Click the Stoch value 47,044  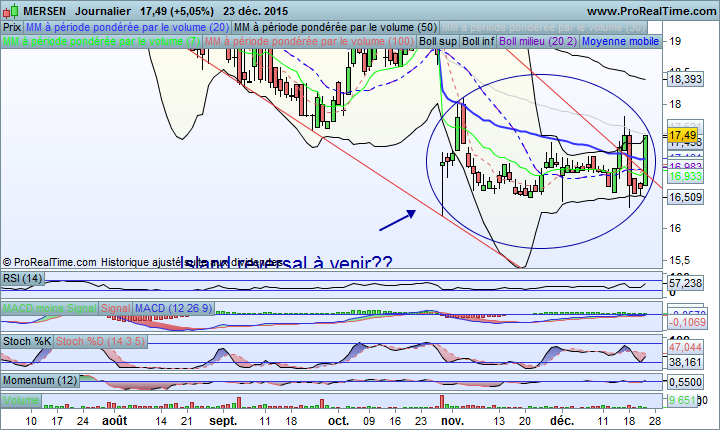[685, 347]
